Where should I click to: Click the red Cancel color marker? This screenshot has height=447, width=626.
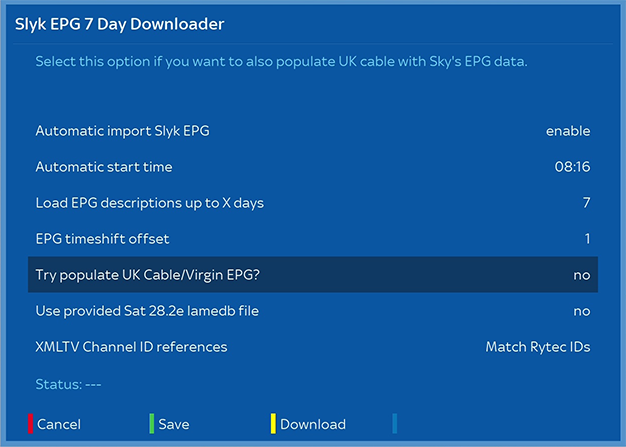[31, 423]
